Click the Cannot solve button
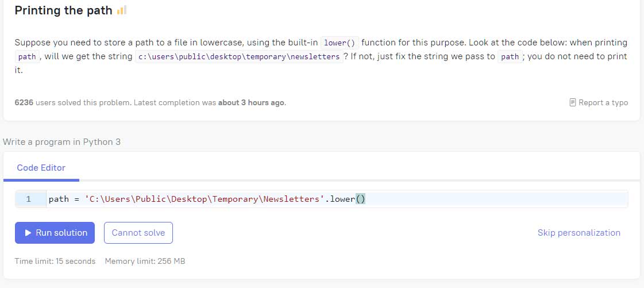Image resolution: width=644 pixels, height=288 pixels. pyautogui.click(x=138, y=233)
